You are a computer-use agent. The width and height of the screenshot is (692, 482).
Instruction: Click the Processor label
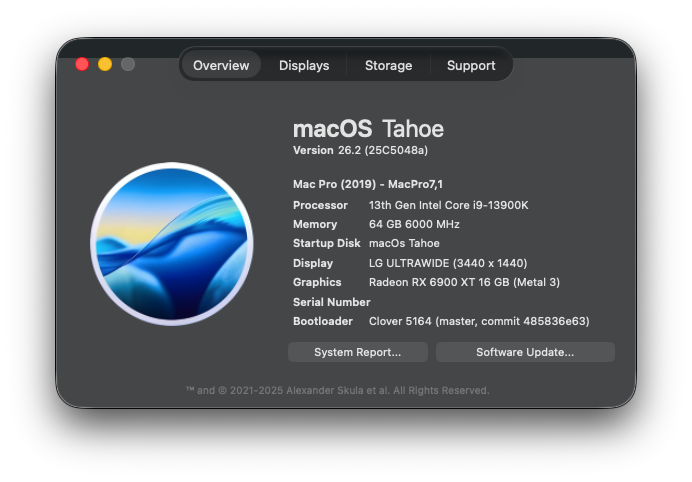[320, 205]
